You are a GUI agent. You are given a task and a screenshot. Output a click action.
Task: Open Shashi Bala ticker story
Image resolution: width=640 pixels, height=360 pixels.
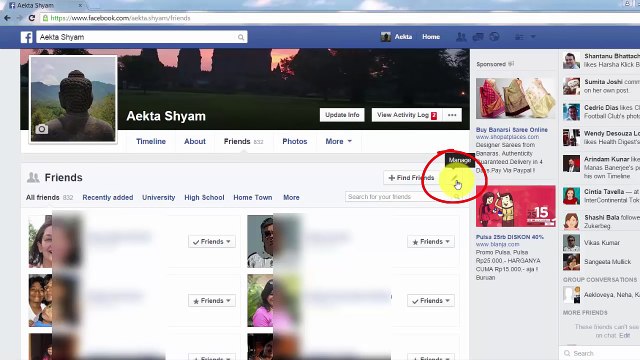[601, 222]
